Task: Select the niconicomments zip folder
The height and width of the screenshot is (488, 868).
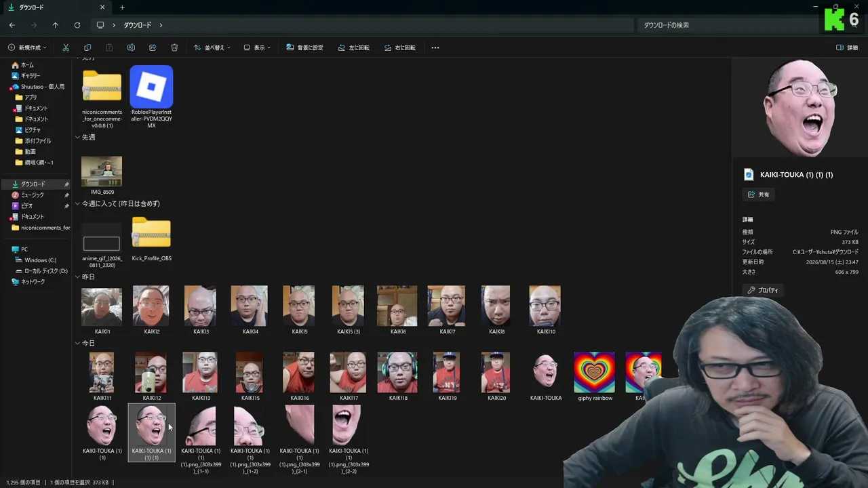Action: click(x=102, y=97)
